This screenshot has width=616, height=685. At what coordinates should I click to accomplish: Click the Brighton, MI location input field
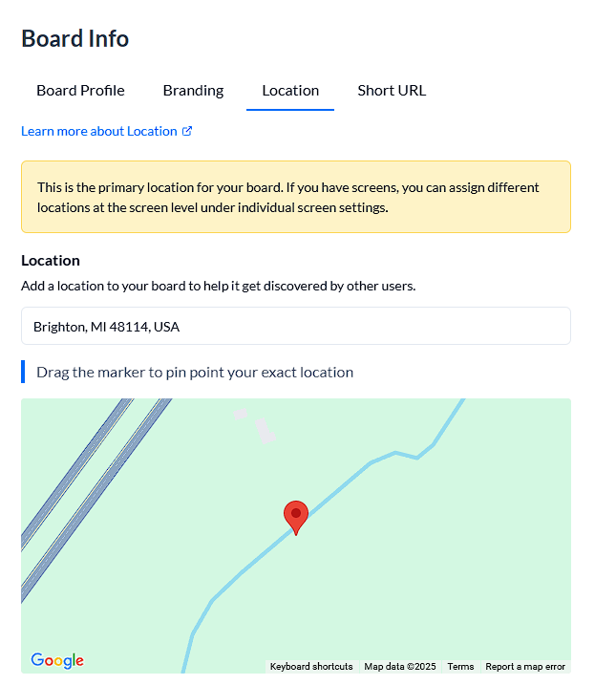click(296, 327)
